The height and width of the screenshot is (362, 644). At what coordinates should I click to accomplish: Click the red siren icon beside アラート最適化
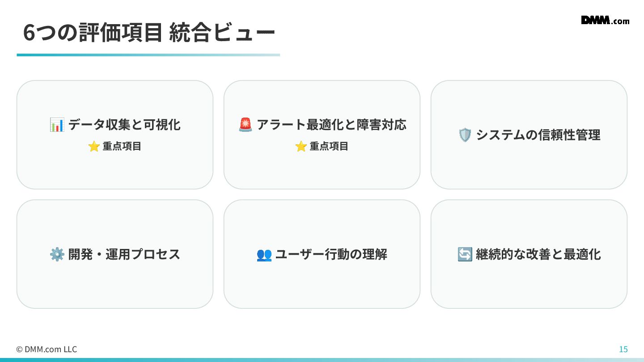[246, 125]
